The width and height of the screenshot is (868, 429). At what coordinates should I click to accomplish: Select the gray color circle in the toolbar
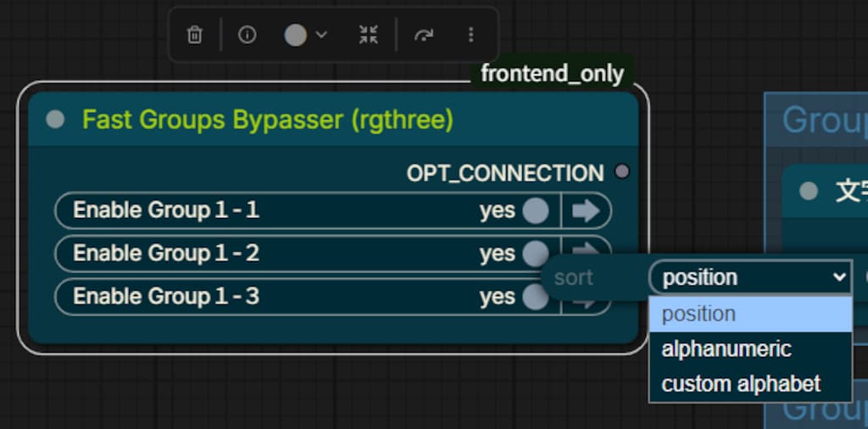pyautogui.click(x=296, y=35)
